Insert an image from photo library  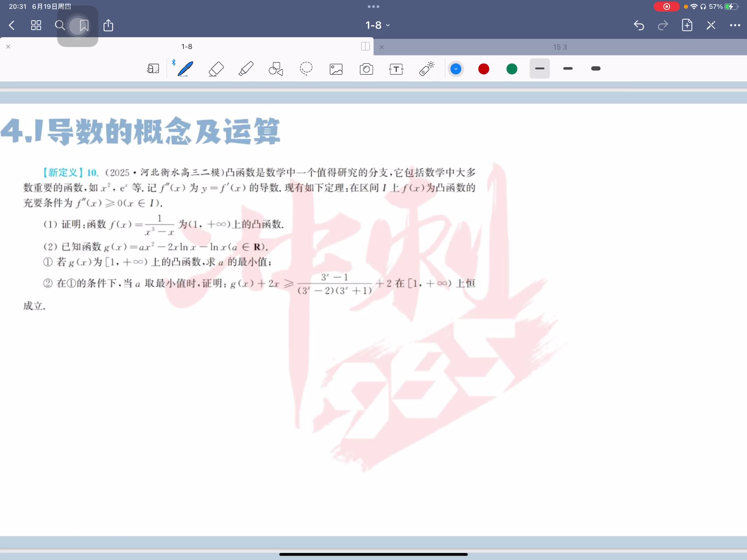tap(336, 69)
